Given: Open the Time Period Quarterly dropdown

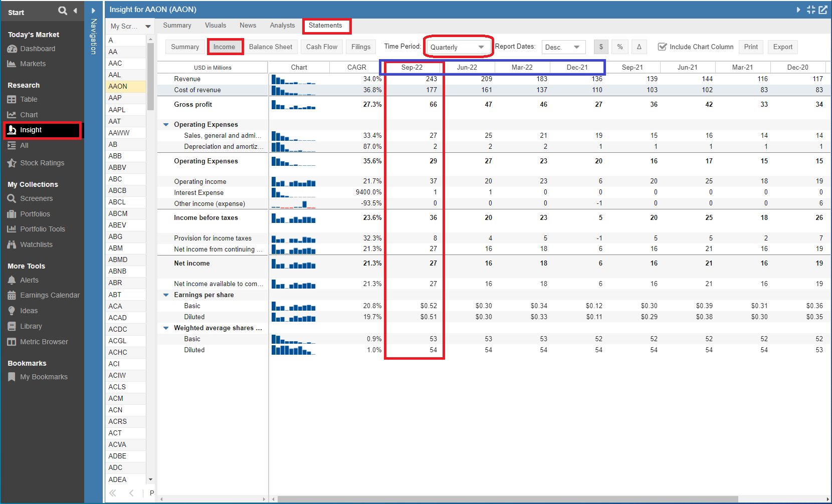Looking at the screenshot, I should coord(458,47).
